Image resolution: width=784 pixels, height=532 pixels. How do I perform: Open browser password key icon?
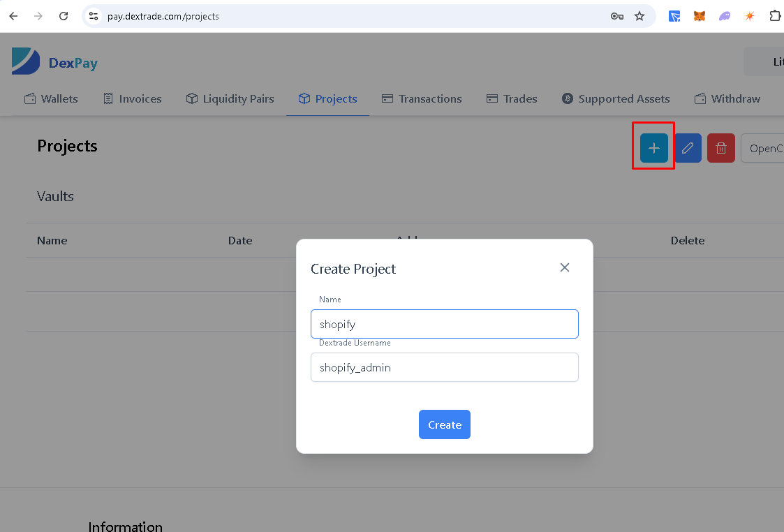tap(616, 16)
